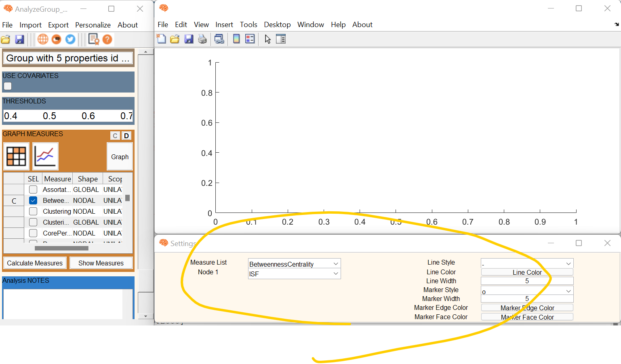Open BRAPH's Twitter page

coord(69,39)
